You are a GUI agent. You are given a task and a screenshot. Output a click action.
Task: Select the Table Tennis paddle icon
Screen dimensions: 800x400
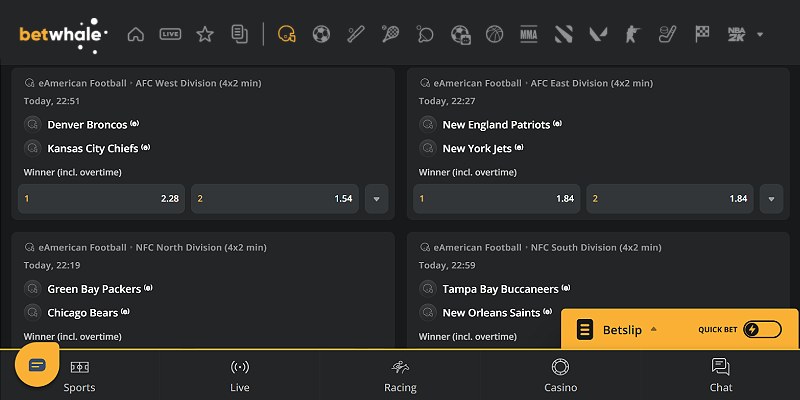point(425,35)
